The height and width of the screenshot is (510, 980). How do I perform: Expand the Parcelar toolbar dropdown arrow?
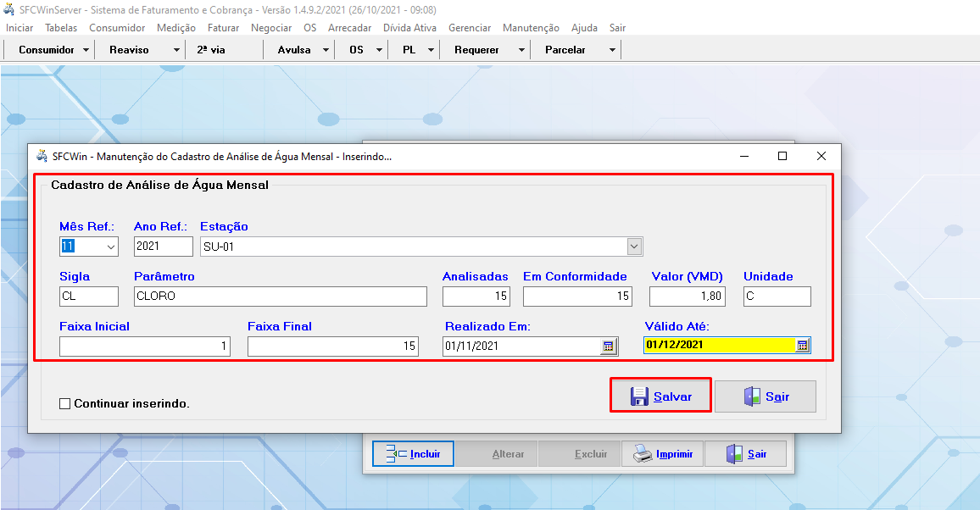[612, 50]
